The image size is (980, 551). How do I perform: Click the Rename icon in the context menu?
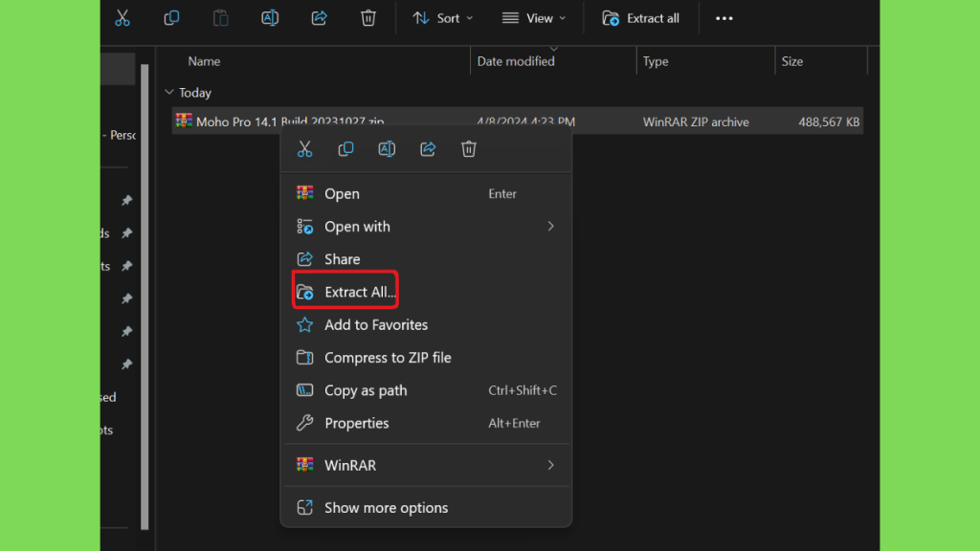tap(387, 148)
